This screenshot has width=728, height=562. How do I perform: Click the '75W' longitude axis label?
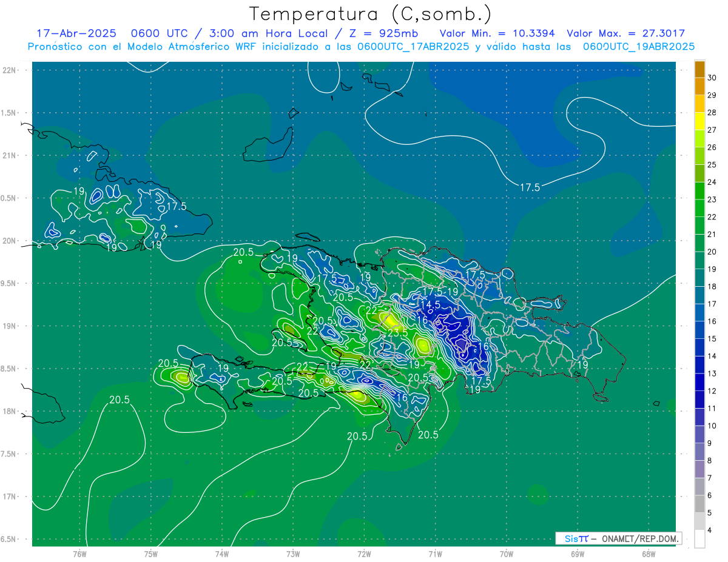[151, 554]
